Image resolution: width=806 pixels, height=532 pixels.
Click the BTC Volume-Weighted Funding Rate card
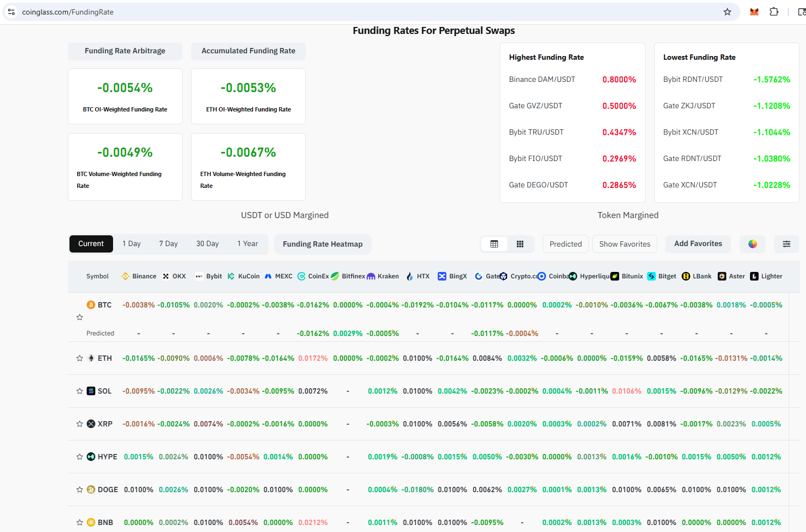pyautogui.click(x=125, y=167)
